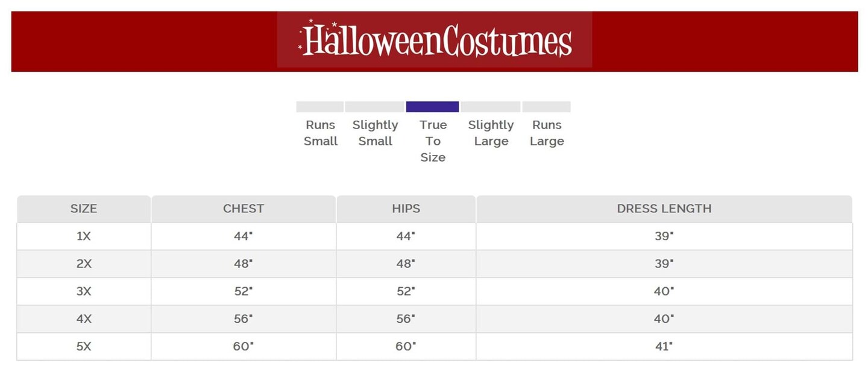
Task: Click the 48" chest value for 2X
Action: click(244, 264)
